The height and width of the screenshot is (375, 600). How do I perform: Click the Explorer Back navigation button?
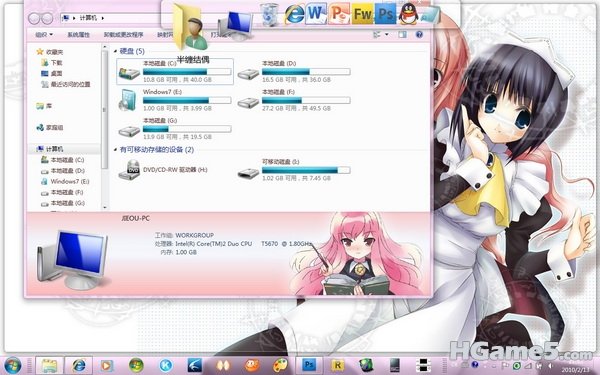pyautogui.click(x=34, y=18)
